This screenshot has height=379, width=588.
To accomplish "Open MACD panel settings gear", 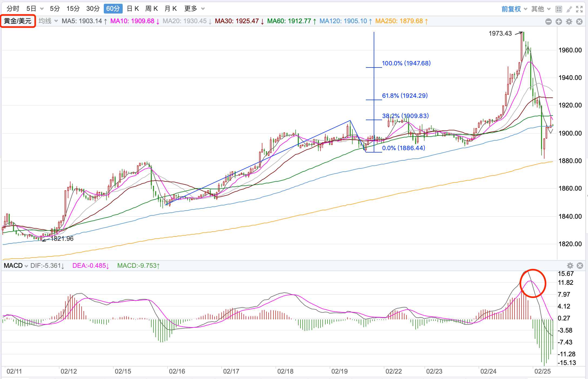I will [570, 266].
